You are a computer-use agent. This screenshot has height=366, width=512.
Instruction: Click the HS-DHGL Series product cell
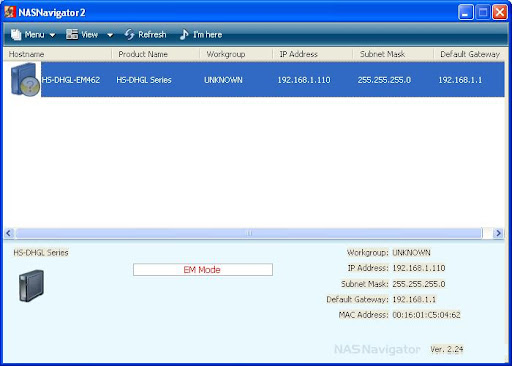(144, 80)
